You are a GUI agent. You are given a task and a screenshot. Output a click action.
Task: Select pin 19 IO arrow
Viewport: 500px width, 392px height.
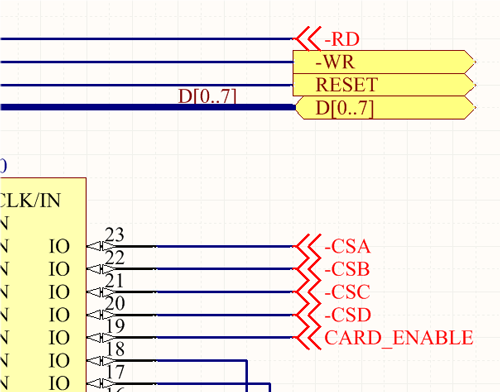pyautogui.click(x=99, y=338)
